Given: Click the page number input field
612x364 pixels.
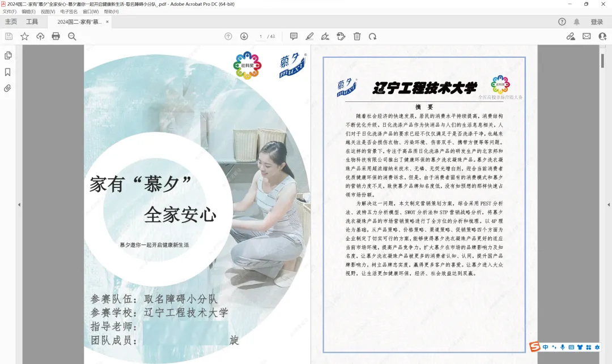Looking at the screenshot, I should tap(260, 36).
